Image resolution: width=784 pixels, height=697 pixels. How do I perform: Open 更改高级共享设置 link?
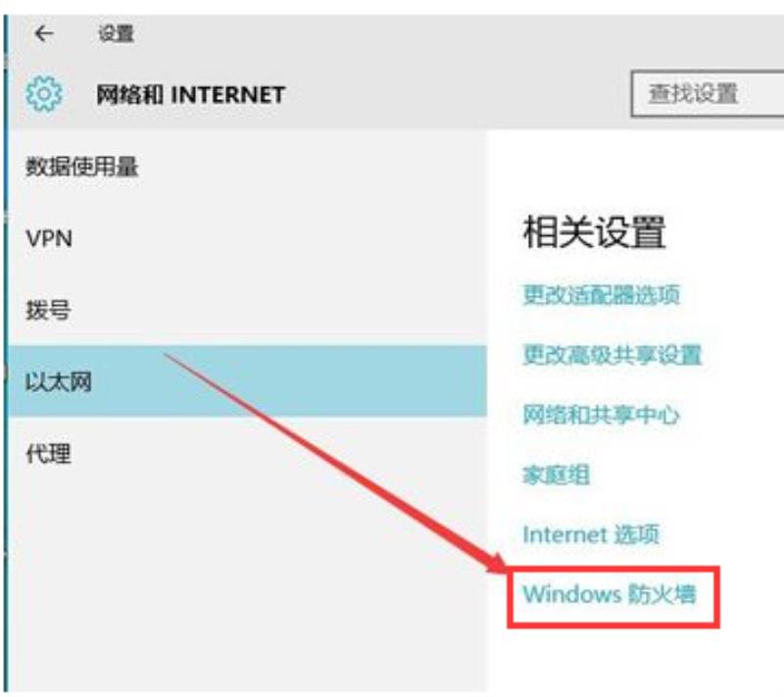click(x=612, y=355)
